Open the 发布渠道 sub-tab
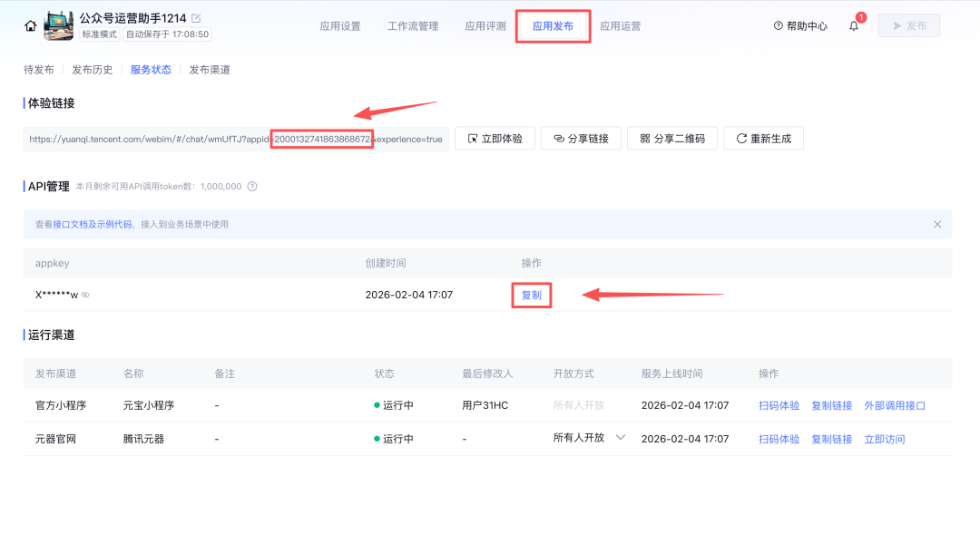The image size is (980, 534). tap(210, 70)
